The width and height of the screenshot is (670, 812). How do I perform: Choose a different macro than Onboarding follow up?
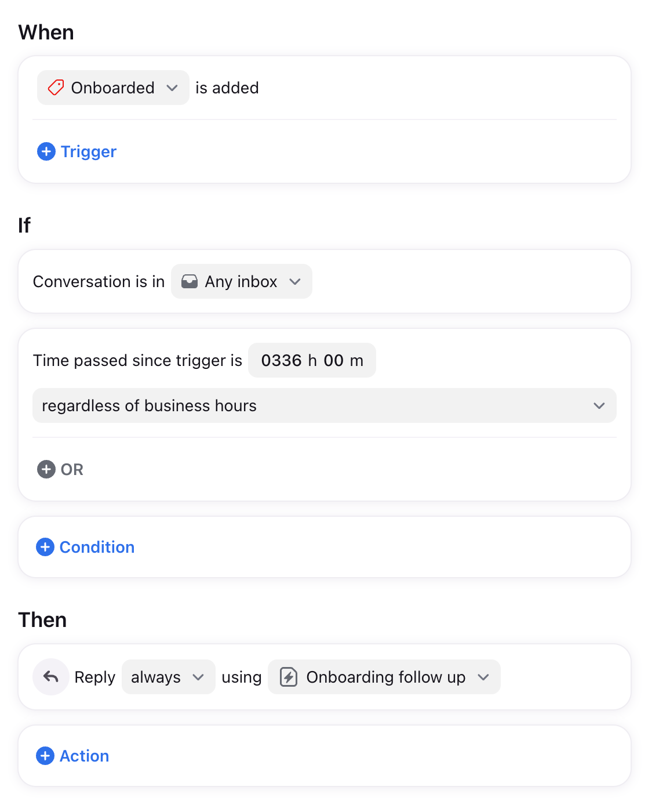[384, 677]
